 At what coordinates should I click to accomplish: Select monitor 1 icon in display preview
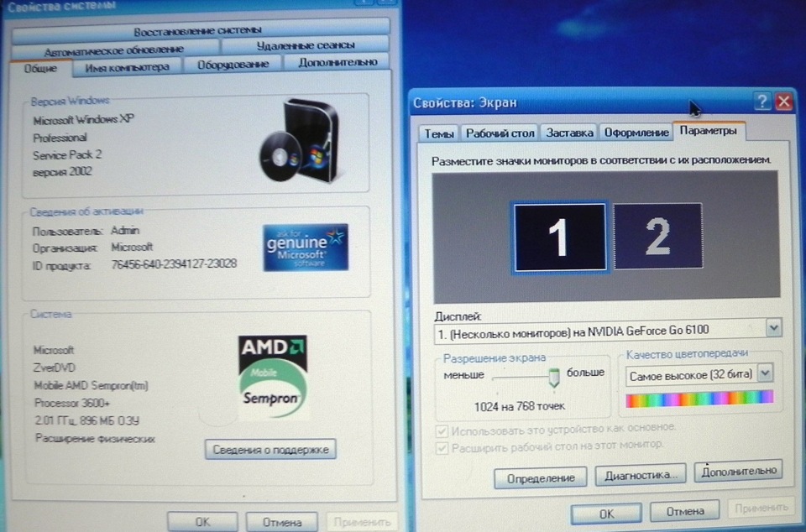(560, 237)
